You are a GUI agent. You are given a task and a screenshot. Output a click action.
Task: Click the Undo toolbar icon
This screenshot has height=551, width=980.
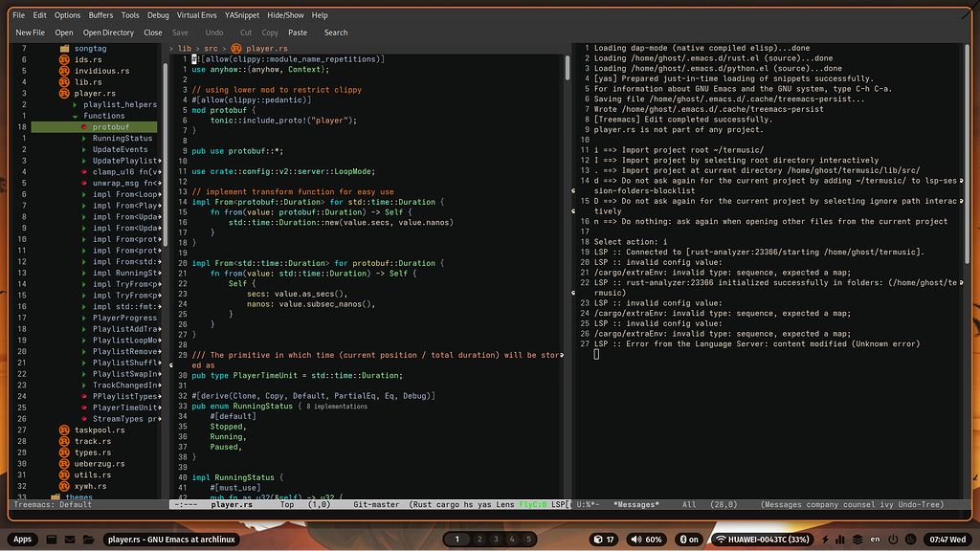[212, 32]
